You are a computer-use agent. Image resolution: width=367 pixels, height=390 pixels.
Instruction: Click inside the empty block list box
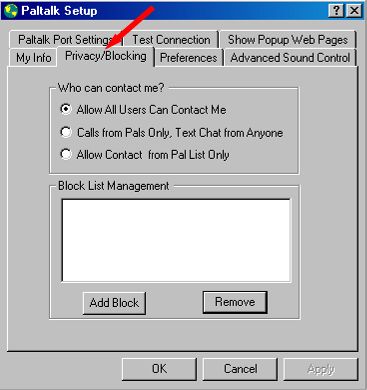point(176,240)
